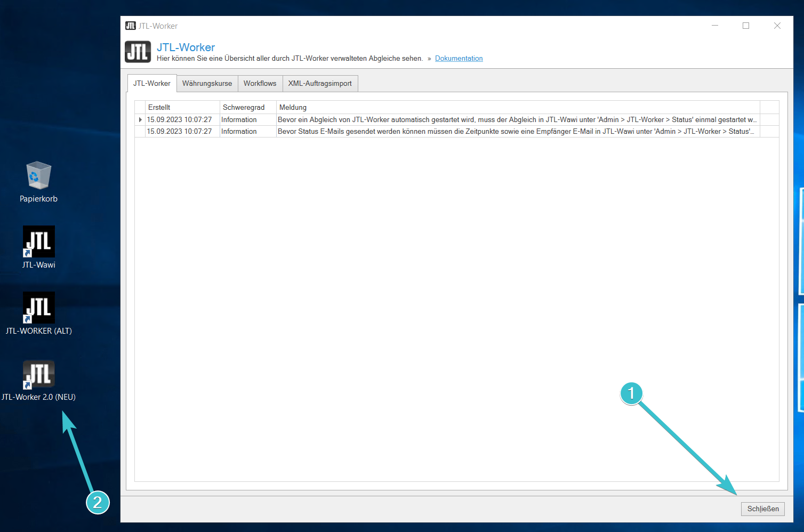The width and height of the screenshot is (804, 532).
Task: Open the XML-Auftragsimport tab
Action: [x=320, y=84]
